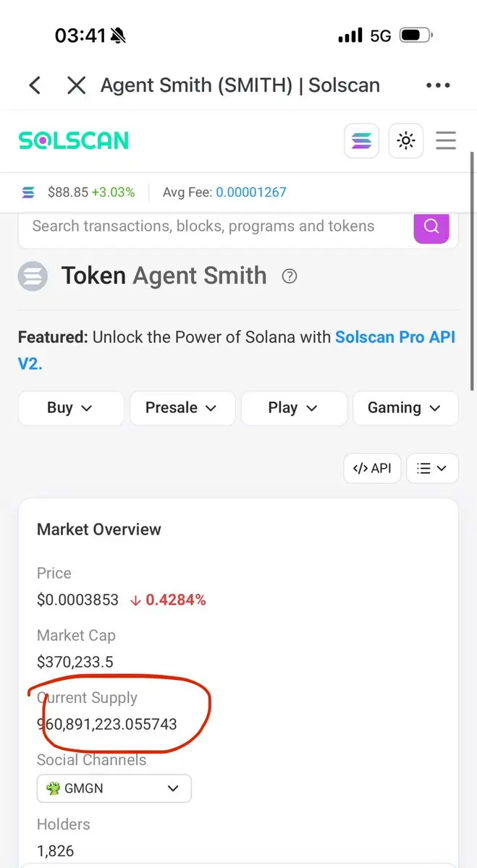Open the hamburger navigation menu
The height and width of the screenshot is (868, 477).
(446, 140)
